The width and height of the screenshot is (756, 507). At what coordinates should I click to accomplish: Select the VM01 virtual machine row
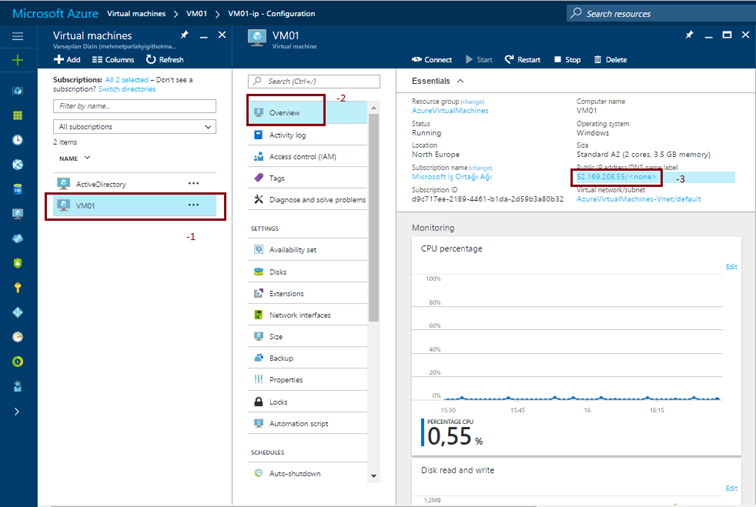(135, 205)
